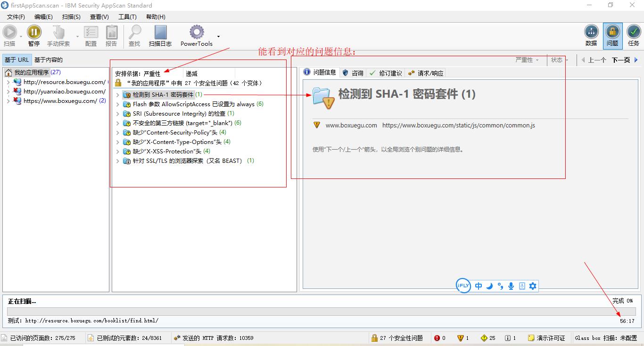The width and height of the screenshot is (644, 346).
Task: Open the 帮助(H) menu
Action: pyautogui.click(x=156, y=17)
